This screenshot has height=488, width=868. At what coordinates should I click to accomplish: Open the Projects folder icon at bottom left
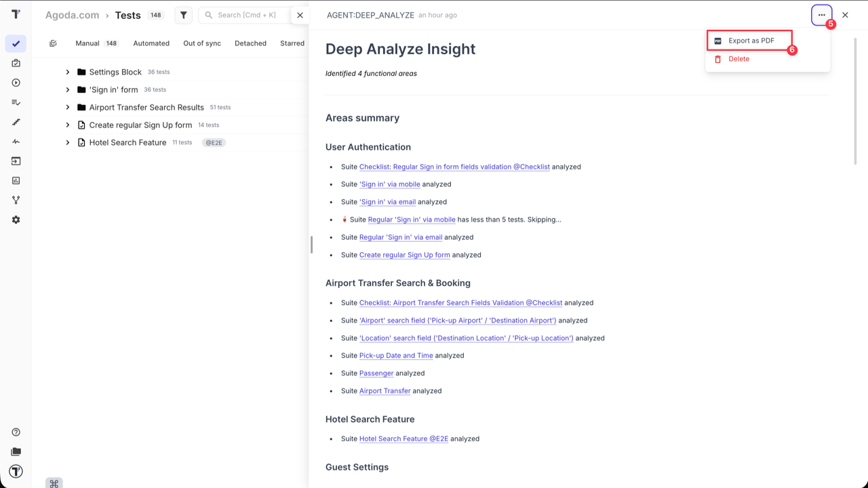pyautogui.click(x=16, y=451)
